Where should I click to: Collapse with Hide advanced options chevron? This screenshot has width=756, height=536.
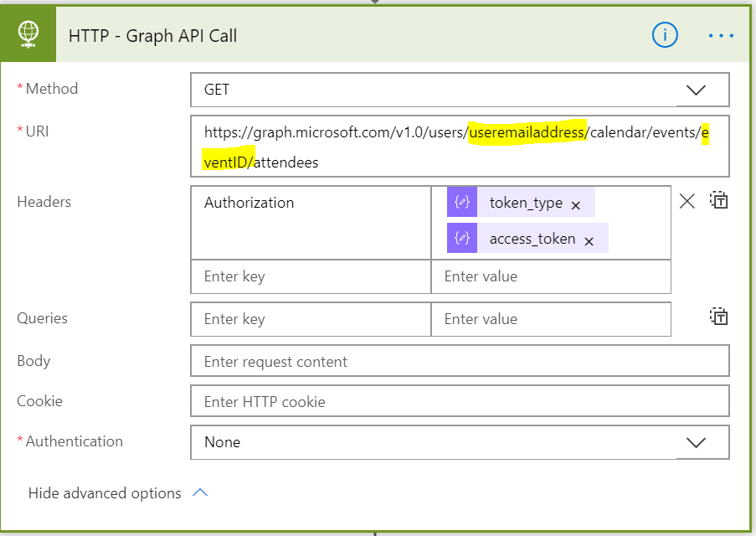[200, 492]
